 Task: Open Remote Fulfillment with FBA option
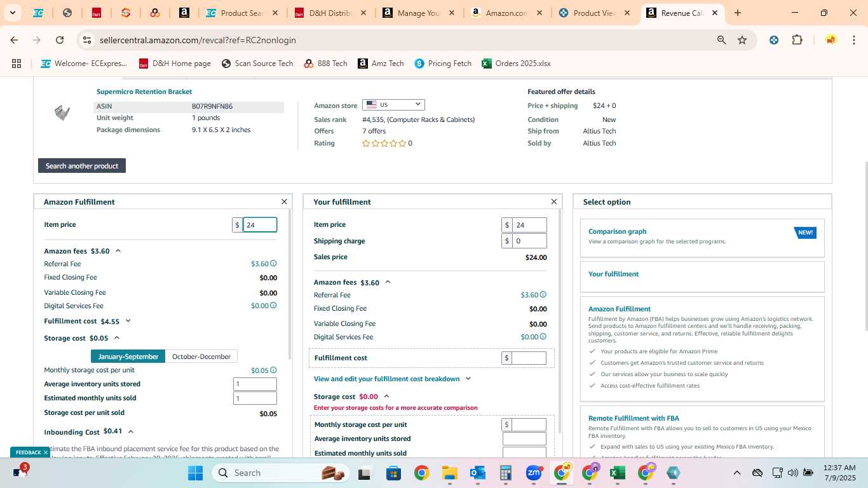[634, 418]
